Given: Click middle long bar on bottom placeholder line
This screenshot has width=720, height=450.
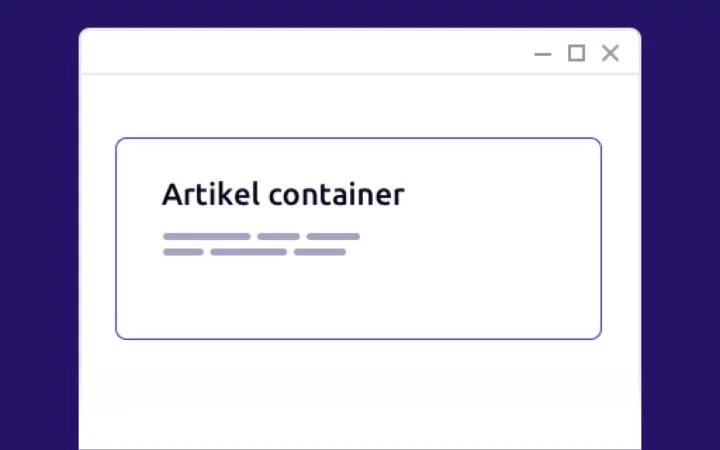Looking at the screenshot, I should tap(248, 252).
